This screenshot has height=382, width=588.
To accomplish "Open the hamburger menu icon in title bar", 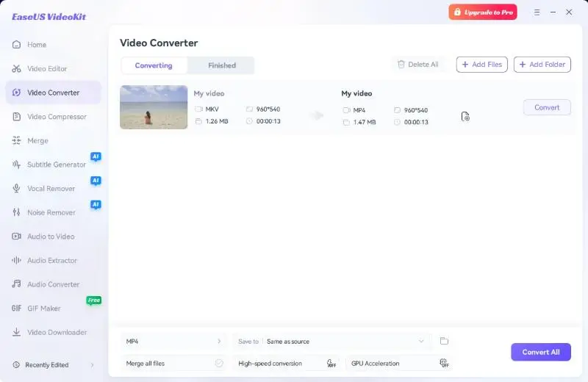I will [537, 12].
